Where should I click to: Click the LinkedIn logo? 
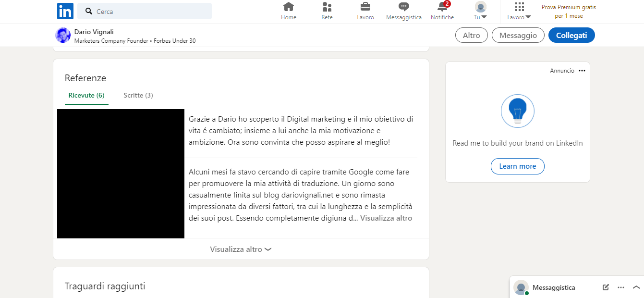(65, 11)
